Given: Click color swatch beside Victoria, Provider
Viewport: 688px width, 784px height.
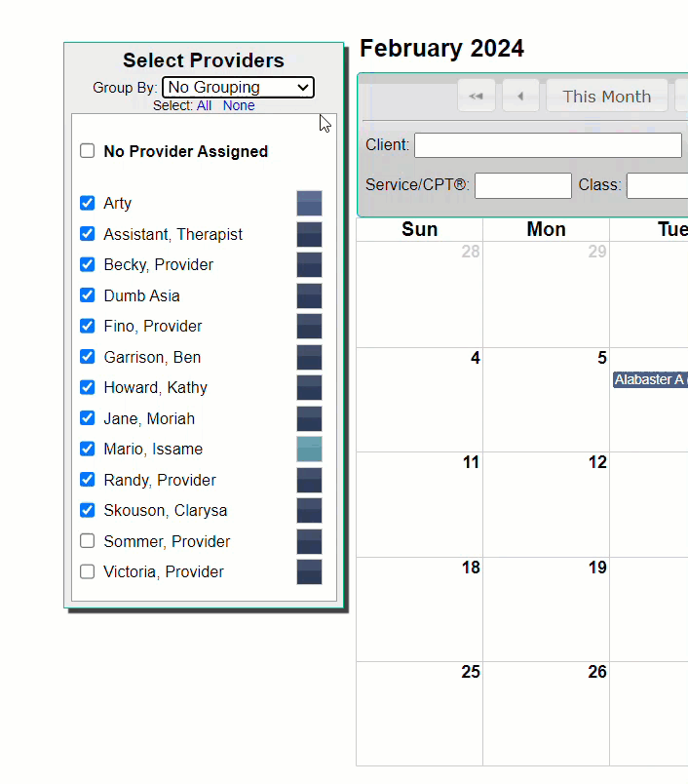Looking at the screenshot, I should pos(309,572).
